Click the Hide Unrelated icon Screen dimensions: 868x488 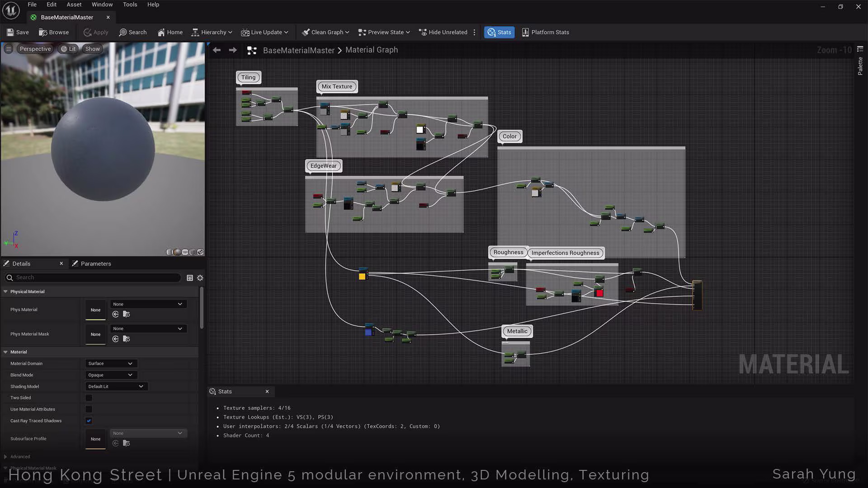coord(423,32)
